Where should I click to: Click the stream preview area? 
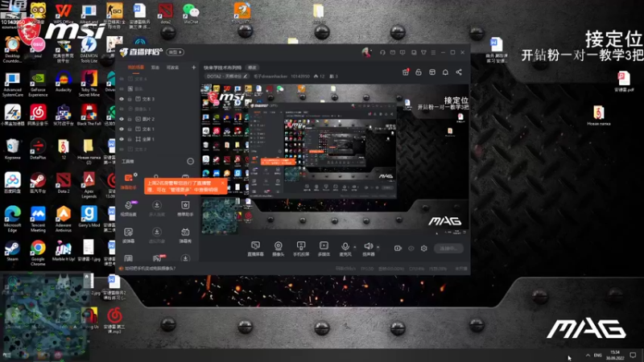pos(335,158)
